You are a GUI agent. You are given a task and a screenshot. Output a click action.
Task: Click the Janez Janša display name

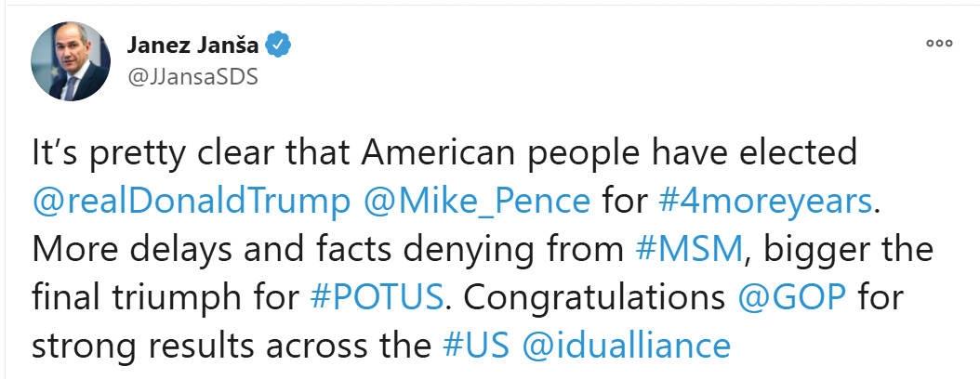pos(192,44)
